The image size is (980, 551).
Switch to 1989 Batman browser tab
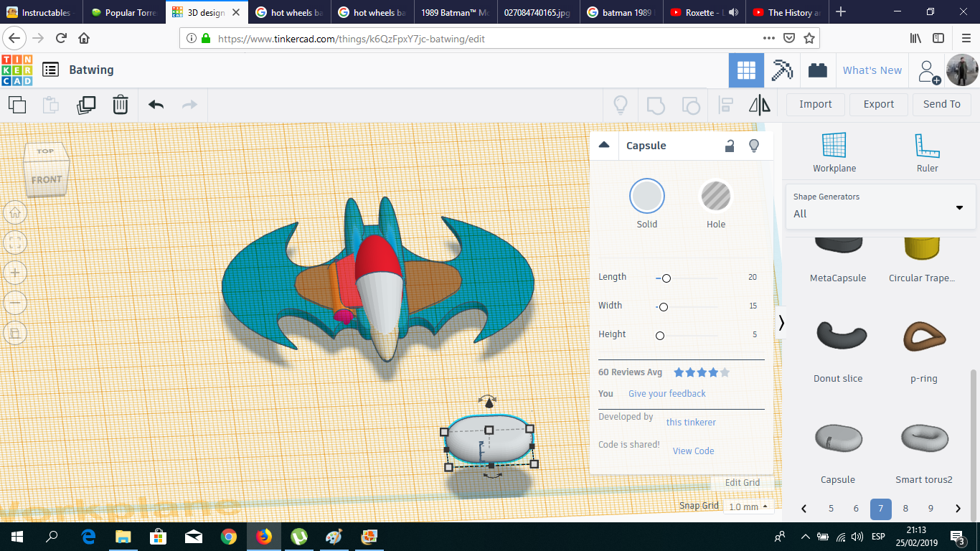coord(454,12)
